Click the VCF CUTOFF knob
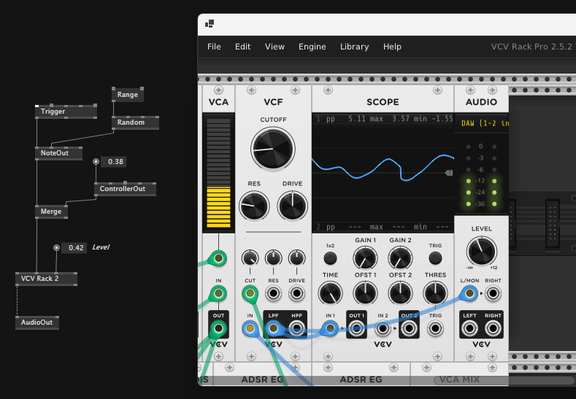 pos(273,148)
